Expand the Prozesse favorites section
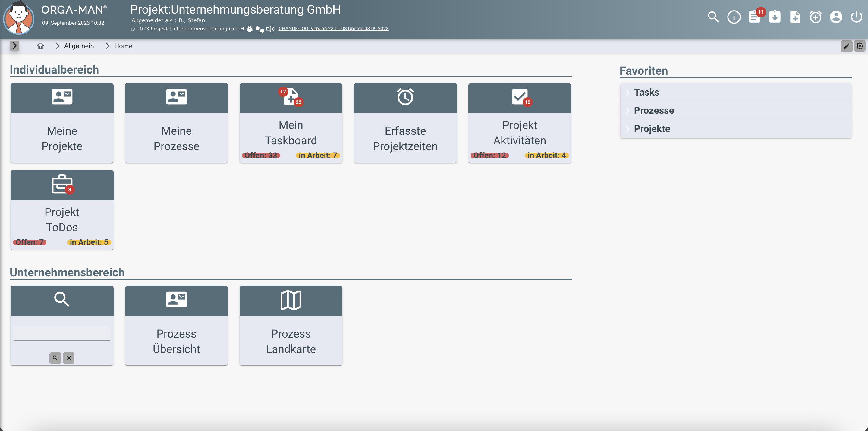This screenshot has width=868, height=431. click(x=653, y=111)
